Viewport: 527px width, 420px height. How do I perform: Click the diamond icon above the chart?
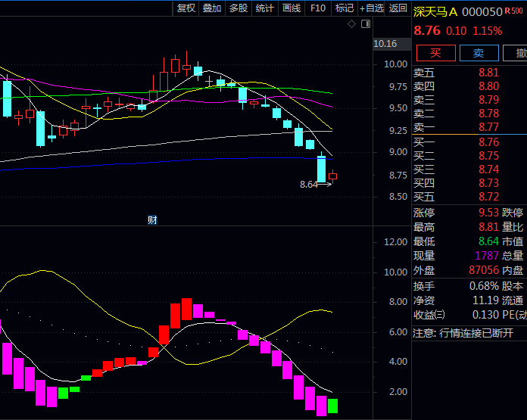coord(352,24)
